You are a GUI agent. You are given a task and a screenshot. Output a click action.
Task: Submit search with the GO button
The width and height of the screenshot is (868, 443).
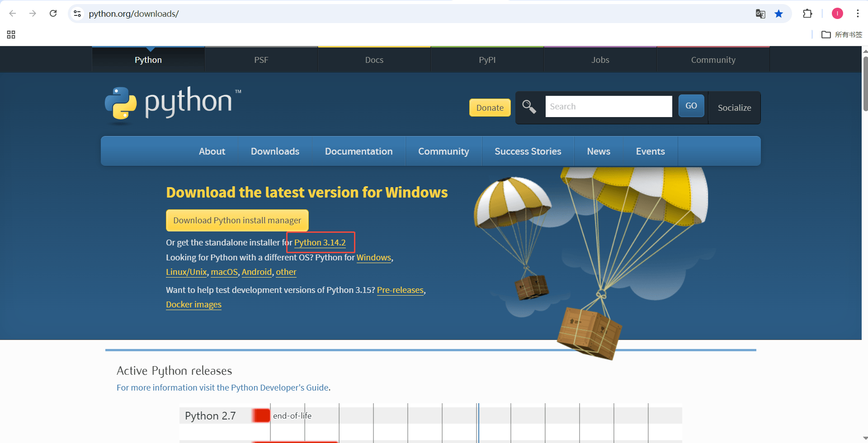(691, 106)
